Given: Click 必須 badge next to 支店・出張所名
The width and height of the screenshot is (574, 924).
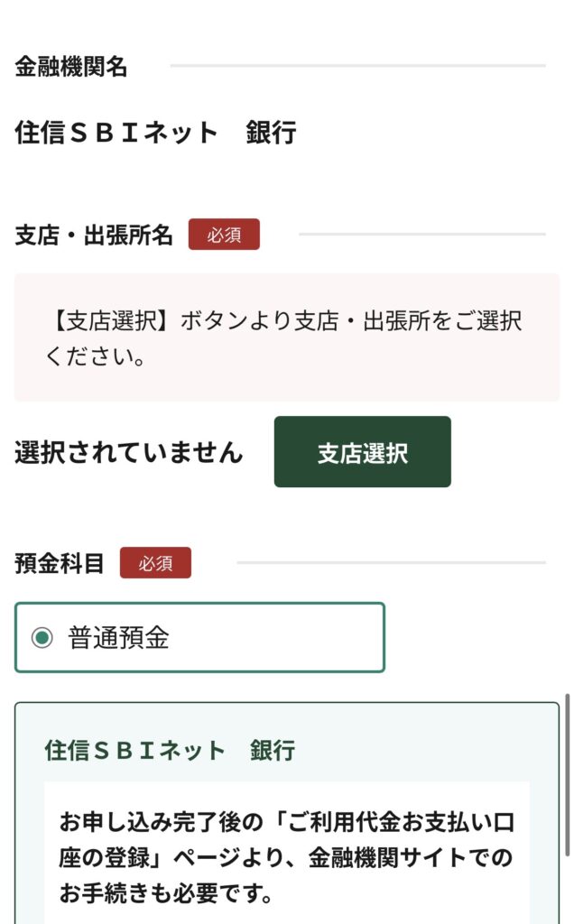Looking at the screenshot, I should coord(224,235).
